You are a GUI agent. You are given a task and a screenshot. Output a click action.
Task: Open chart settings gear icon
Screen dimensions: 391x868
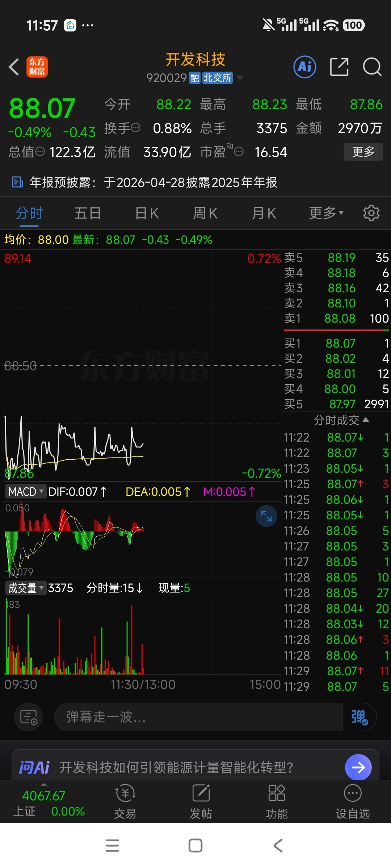(371, 213)
